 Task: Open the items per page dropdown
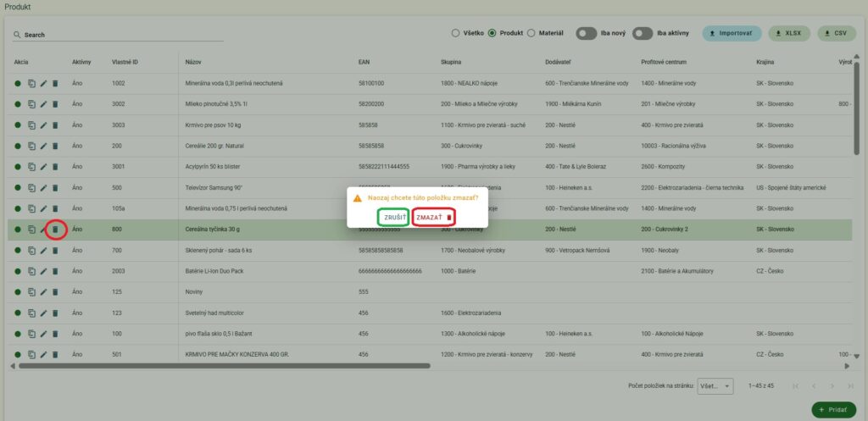click(x=715, y=386)
